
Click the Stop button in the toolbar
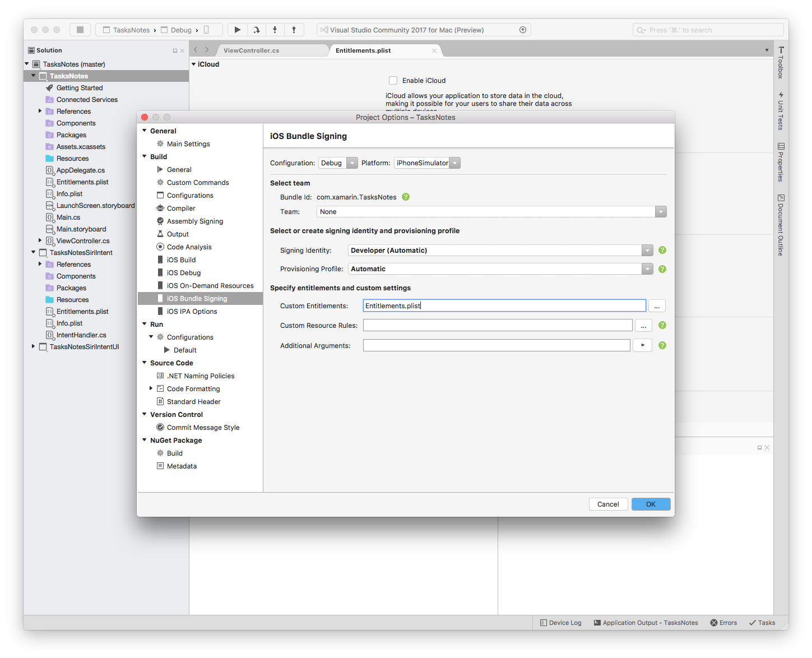(80, 30)
